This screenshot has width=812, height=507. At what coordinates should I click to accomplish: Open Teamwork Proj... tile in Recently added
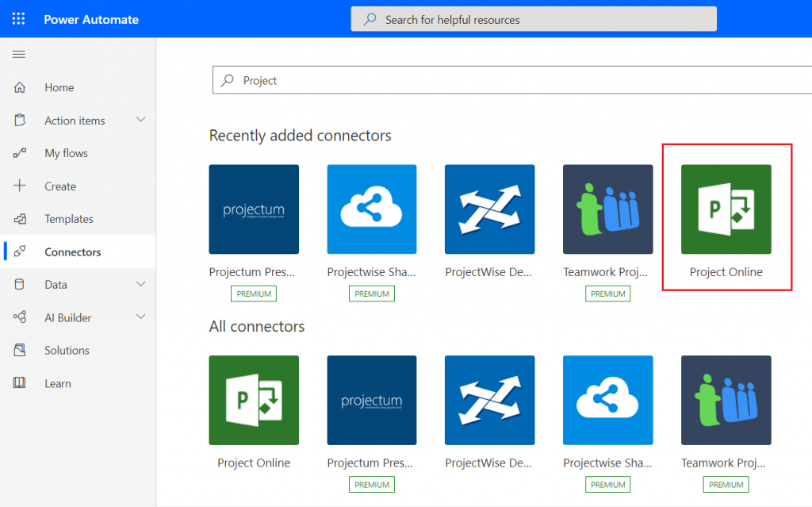coord(608,209)
